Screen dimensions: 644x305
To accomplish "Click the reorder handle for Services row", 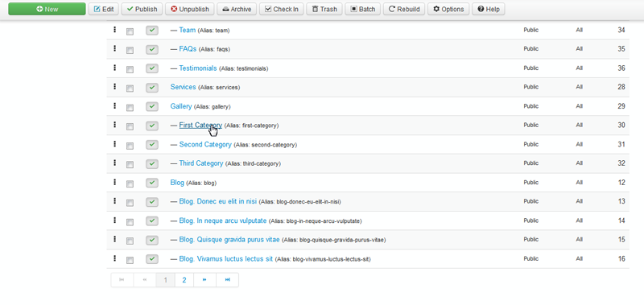I will click(115, 87).
